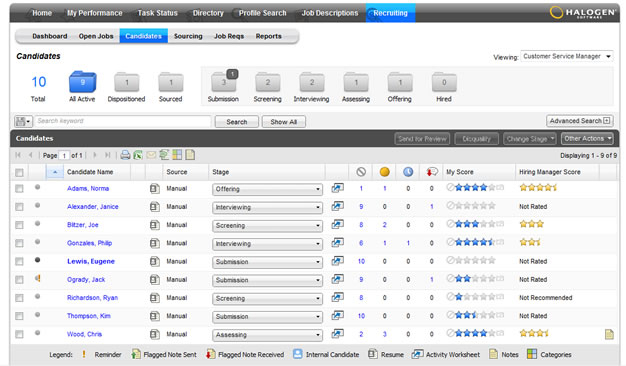Click the email envelope toolbar icon

click(x=151, y=155)
